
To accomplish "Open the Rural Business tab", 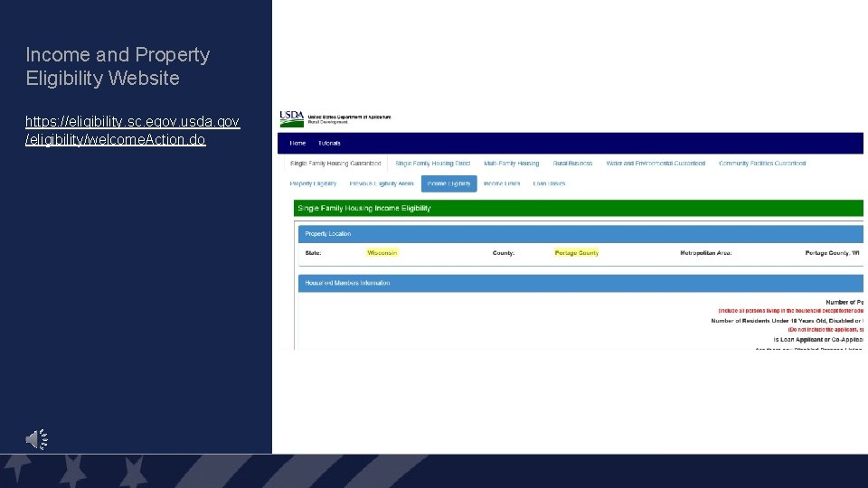I will click(572, 164).
